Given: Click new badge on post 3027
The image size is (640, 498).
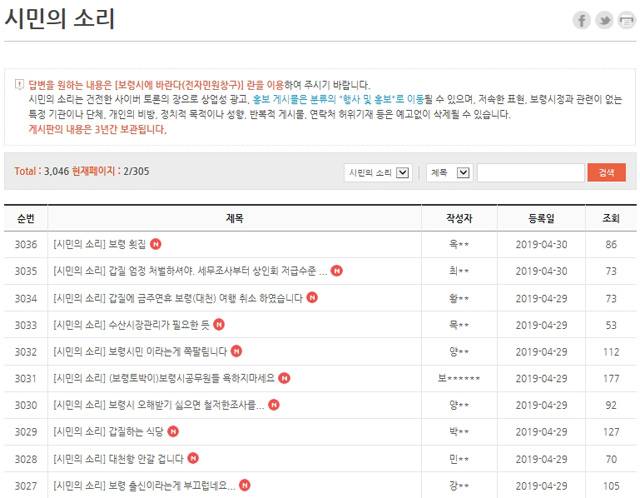Looking at the screenshot, I should (x=244, y=485).
